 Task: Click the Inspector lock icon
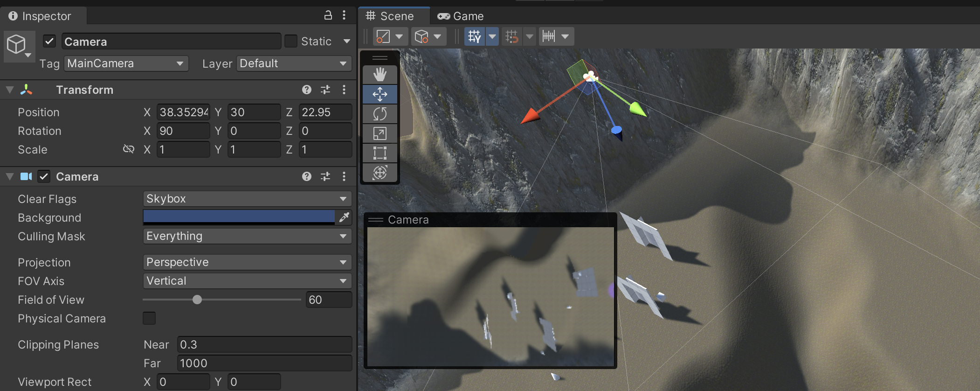click(328, 15)
